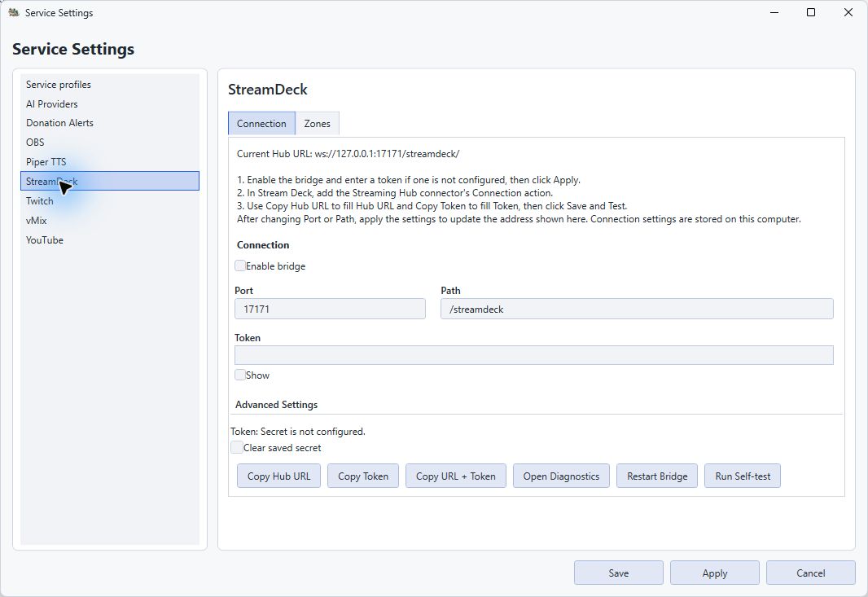Click into the Path field

[x=637, y=309]
